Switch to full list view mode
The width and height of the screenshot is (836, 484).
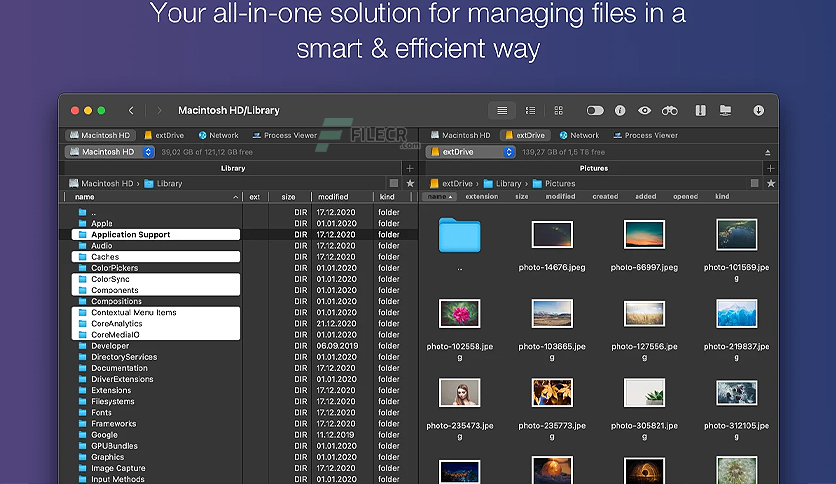(502, 110)
